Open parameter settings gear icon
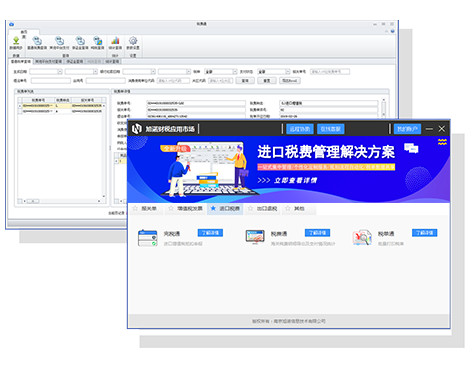This screenshot has width=465, height=368. coord(133,41)
